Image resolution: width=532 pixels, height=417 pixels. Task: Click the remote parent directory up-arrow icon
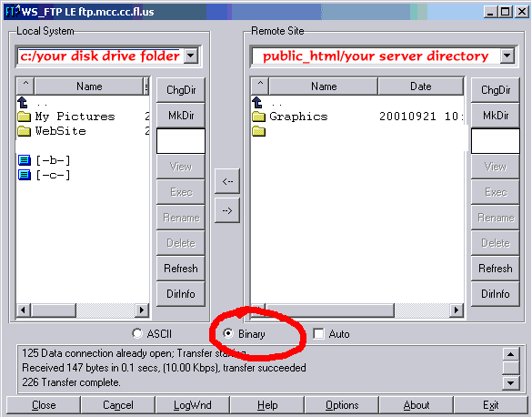pos(257,102)
